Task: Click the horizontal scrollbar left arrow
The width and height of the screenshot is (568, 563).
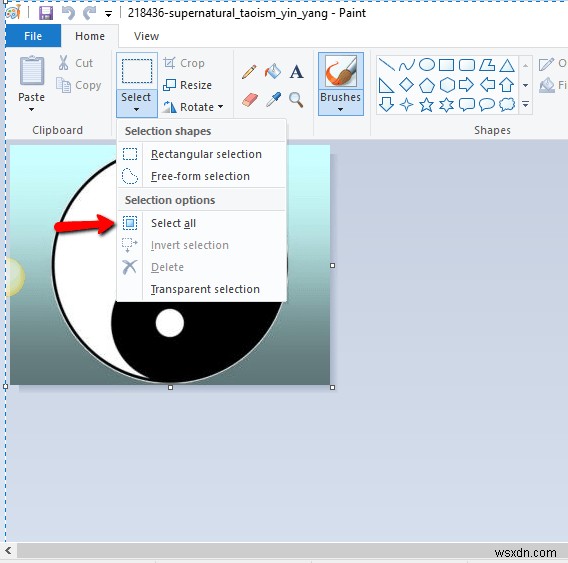Action: [8, 551]
